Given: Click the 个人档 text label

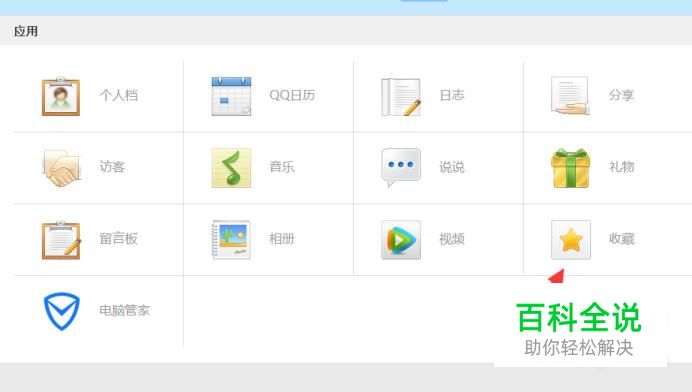Looking at the screenshot, I should [119, 95].
